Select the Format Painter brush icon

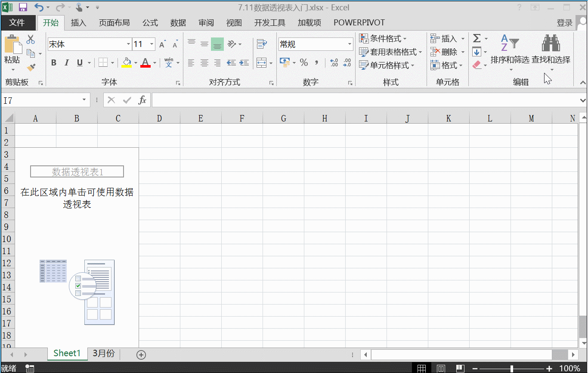pyautogui.click(x=31, y=67)
